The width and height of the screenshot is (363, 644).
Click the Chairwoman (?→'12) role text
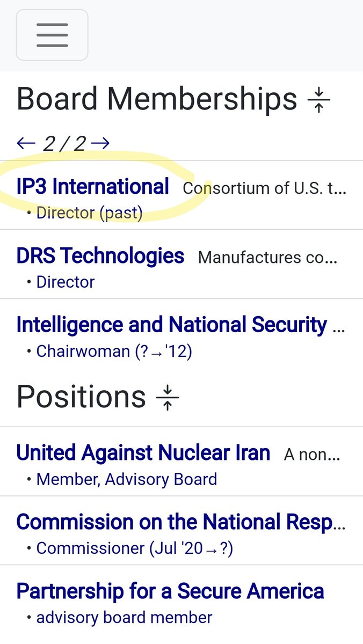pos(114,352)
